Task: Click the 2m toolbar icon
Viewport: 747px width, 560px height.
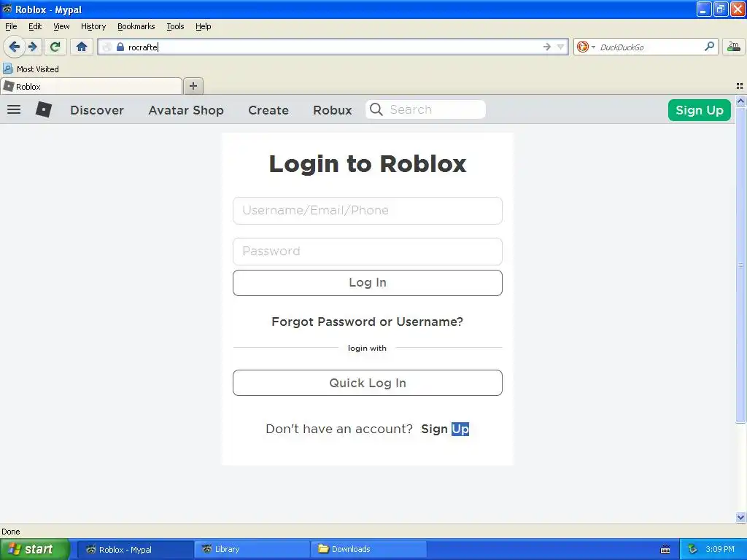Action: [734, 46]
